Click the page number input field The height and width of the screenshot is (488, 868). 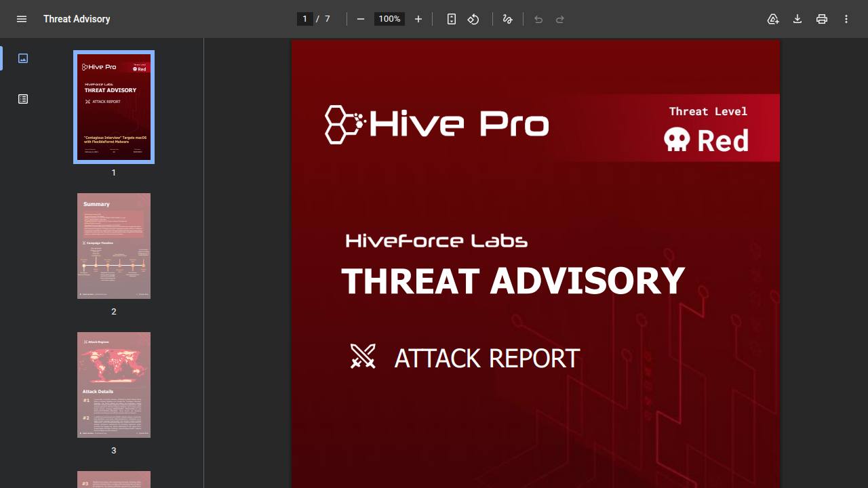[x=305, y=19]
